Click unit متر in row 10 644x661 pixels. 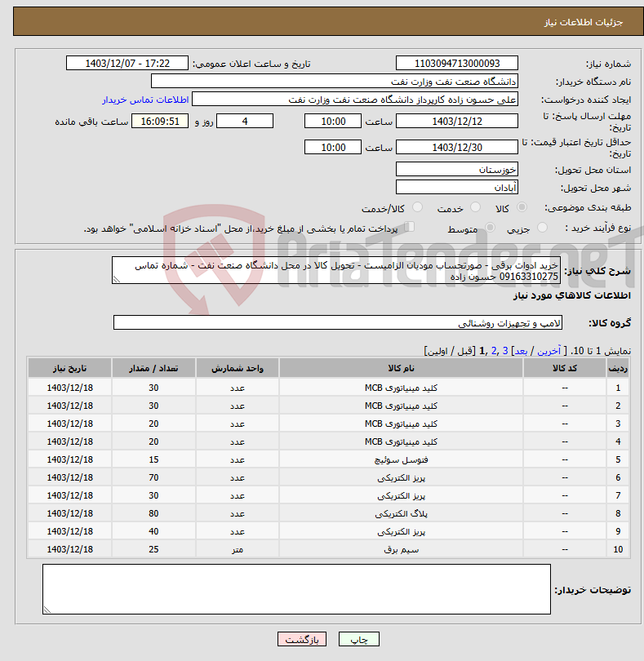[238, 550]
